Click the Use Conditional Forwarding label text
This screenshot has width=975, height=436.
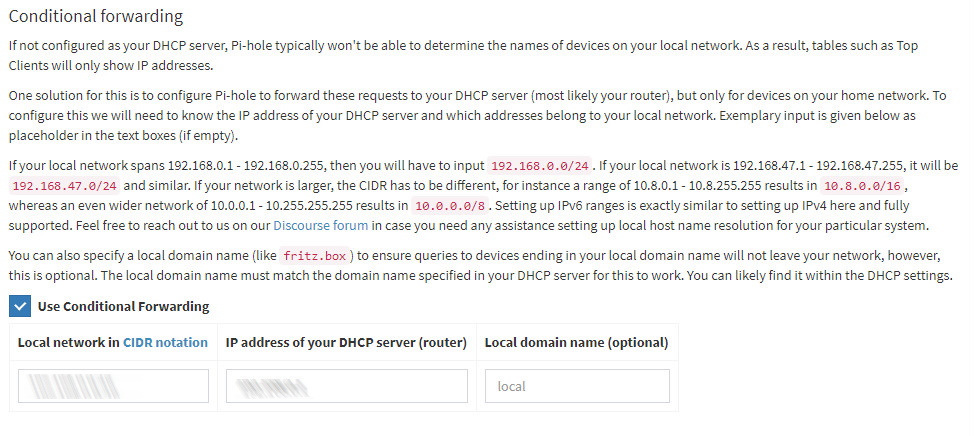123,306
